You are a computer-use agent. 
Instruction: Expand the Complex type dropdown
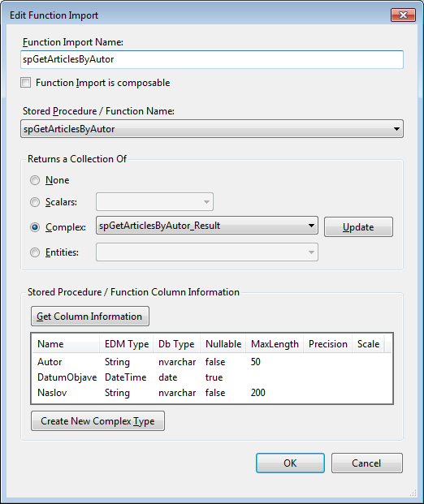click(207, 226)
